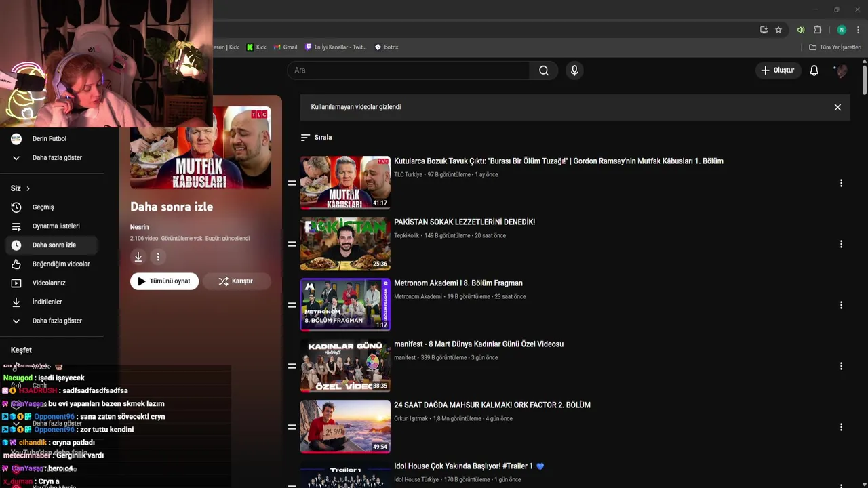The image size is (868, 488).
Task: Click the magnifier search button
Action: [x=544, y=70]
